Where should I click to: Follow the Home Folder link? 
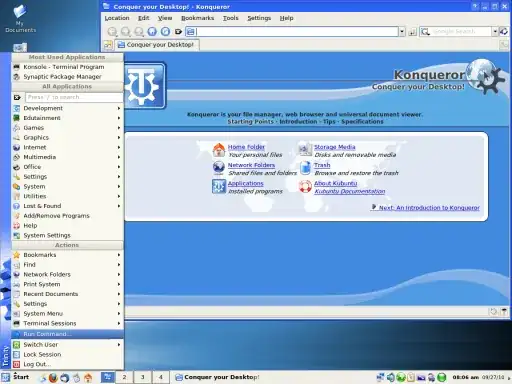click(x=246, y=147)
